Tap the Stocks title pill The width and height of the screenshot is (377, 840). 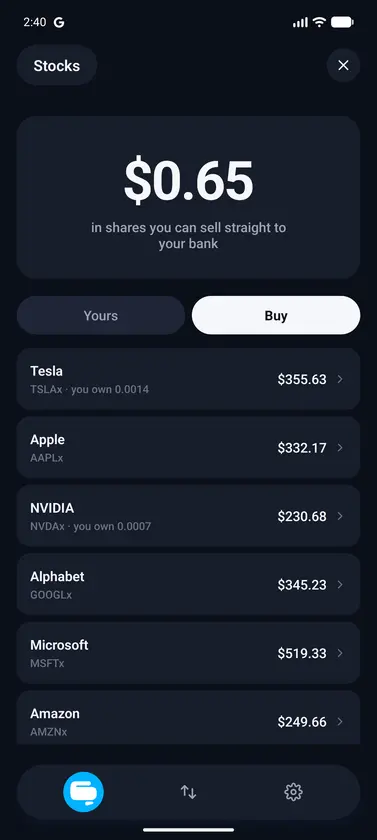click(57, 65)
